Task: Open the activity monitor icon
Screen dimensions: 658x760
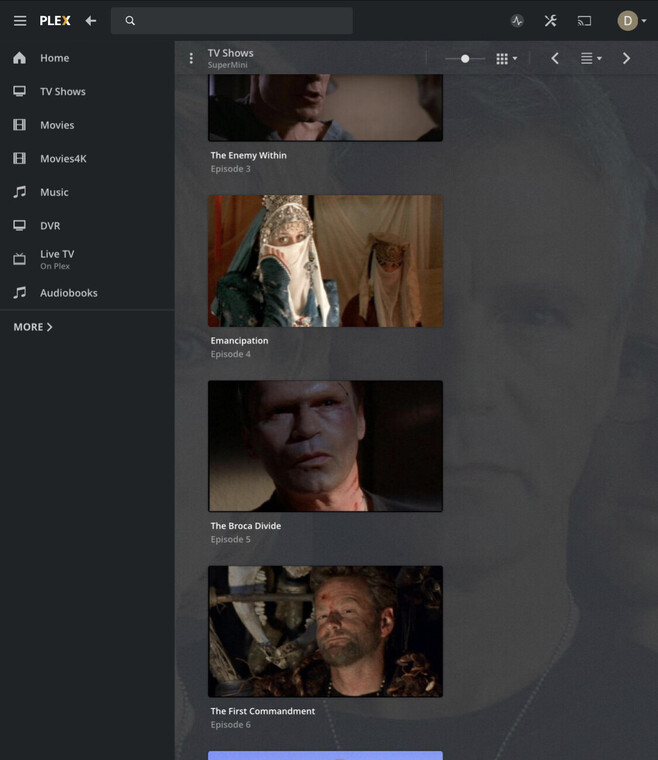Action: [x=517, y=21]
